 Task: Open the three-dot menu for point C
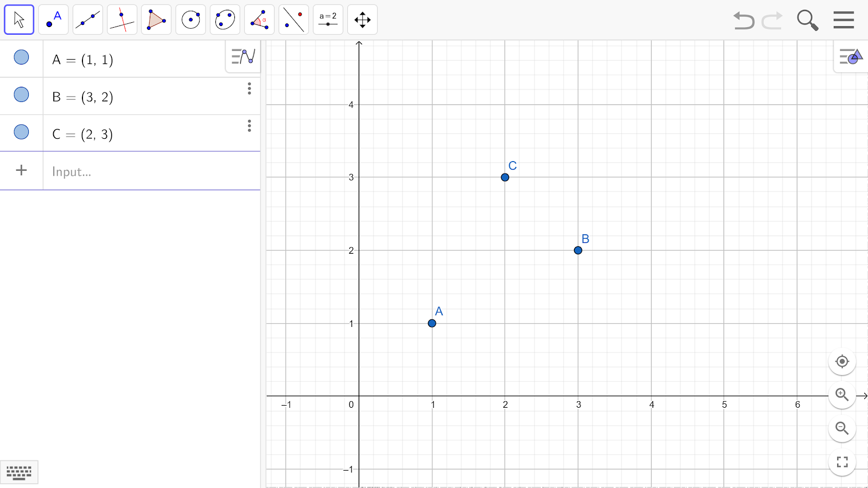(x=249, y=126)
